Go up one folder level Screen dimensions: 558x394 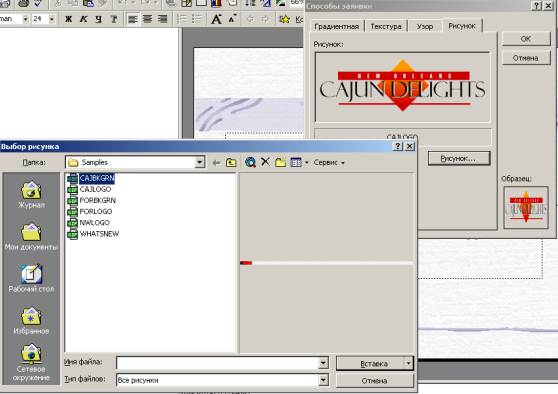click(231, 163)
